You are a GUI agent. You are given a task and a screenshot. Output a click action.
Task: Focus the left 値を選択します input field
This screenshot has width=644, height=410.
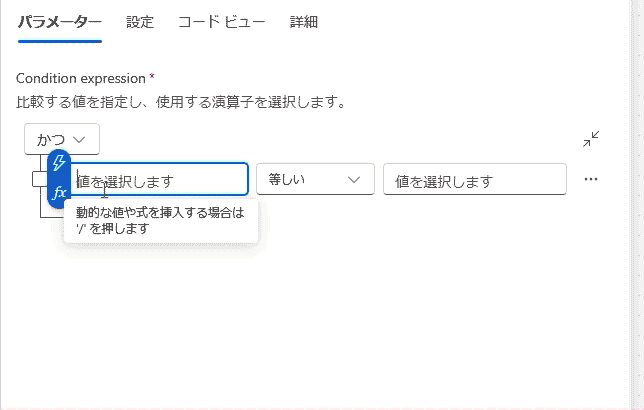(x=160, y=180)
